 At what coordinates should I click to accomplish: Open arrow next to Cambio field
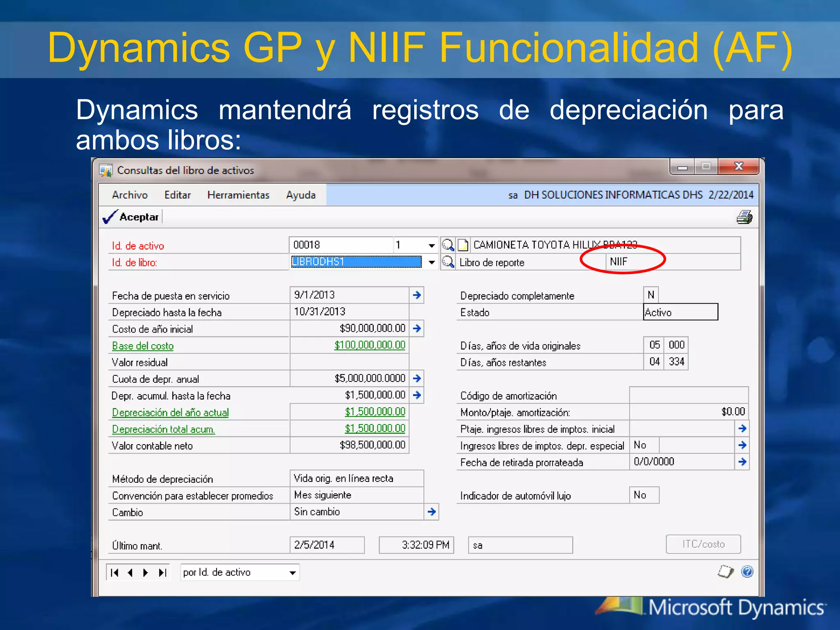click(431, 511)
